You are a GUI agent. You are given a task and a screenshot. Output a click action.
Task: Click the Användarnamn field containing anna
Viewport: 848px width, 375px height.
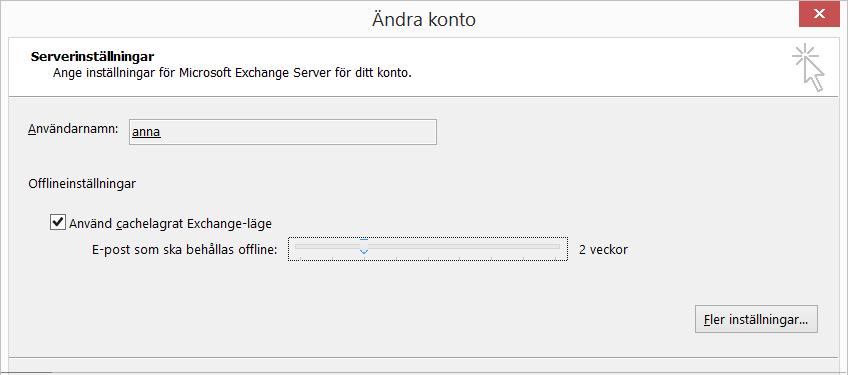point(282,132)
